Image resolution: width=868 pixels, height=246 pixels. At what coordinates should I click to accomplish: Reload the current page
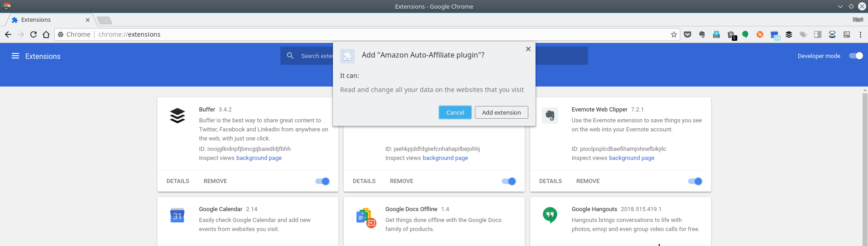pos(33,34)
